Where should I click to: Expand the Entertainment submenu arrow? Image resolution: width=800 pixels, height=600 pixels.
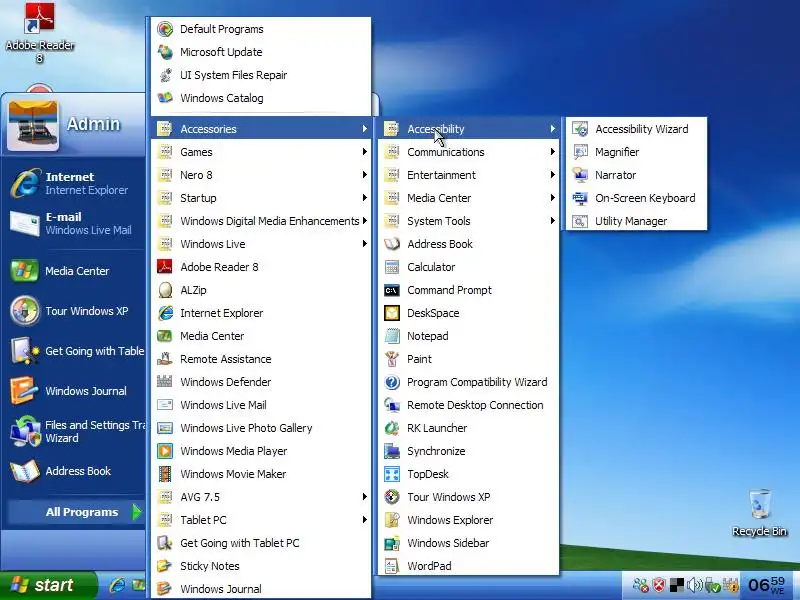(553, 174)
